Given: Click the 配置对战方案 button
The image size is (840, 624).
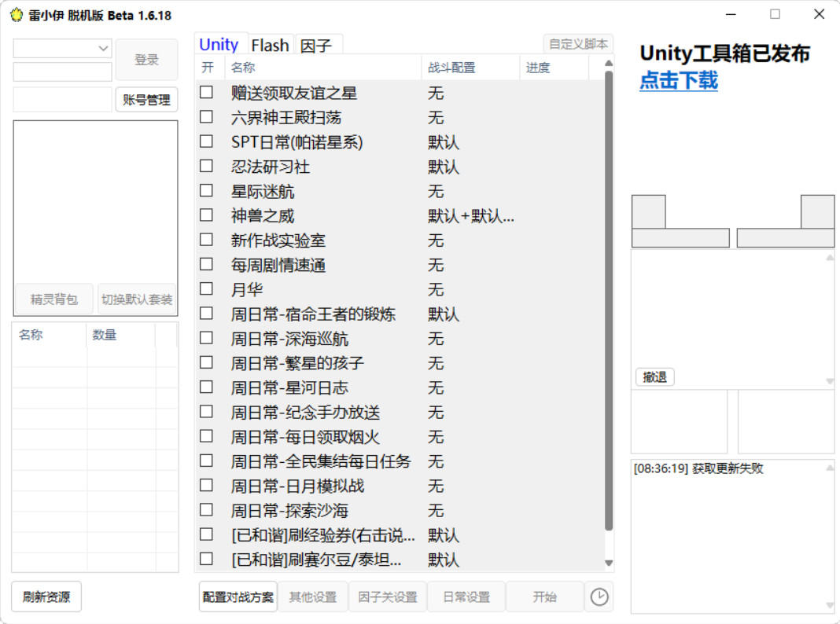Looking at the screenshot, I should [238, 597].
